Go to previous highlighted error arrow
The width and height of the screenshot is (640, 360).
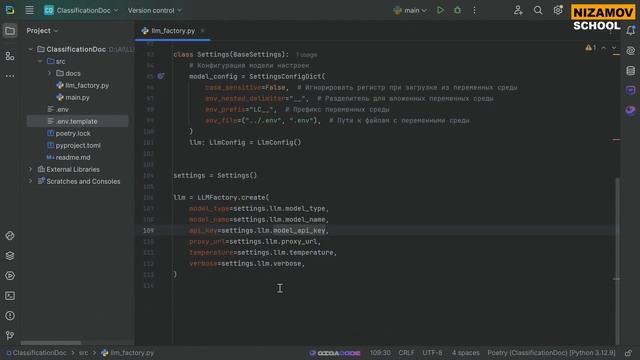(604, 48)
